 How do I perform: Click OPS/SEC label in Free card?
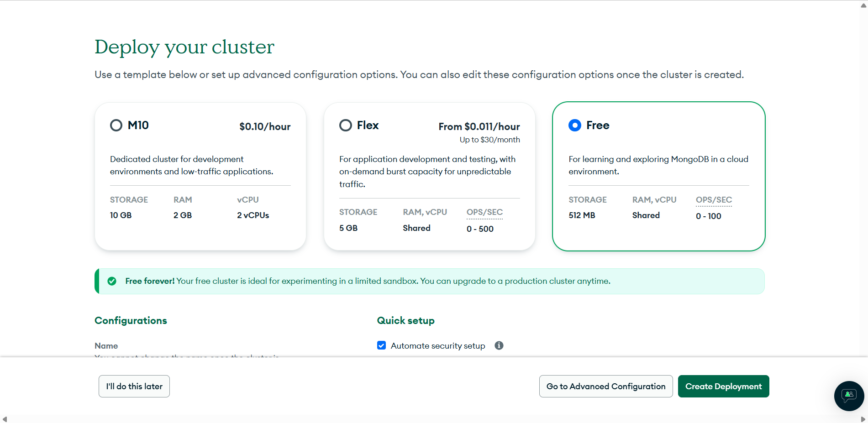pos(714,200)
